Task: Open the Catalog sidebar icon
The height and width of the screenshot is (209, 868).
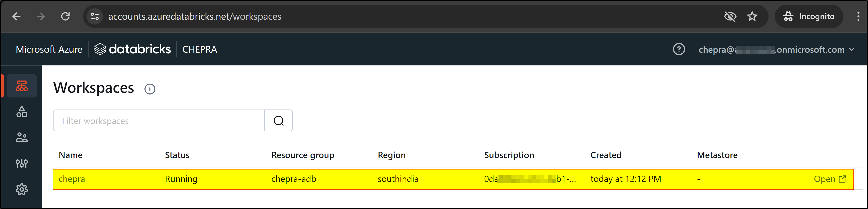Action: [22, 112]
